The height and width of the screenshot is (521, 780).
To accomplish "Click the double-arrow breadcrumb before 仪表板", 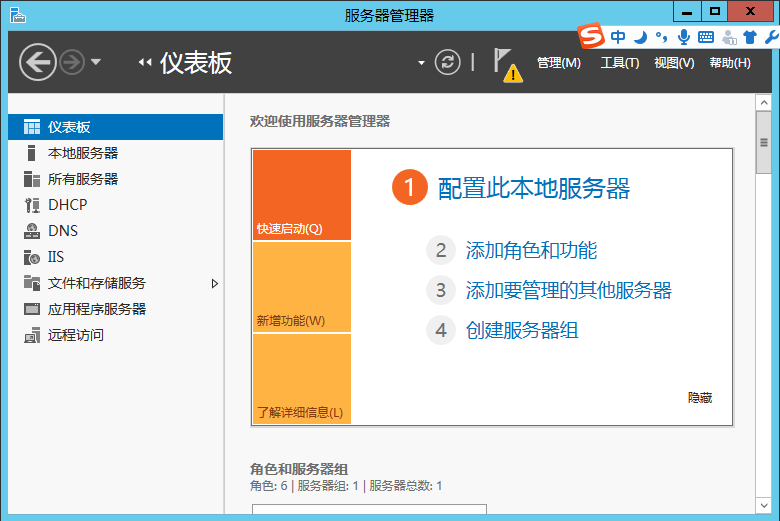I will 145,62.
